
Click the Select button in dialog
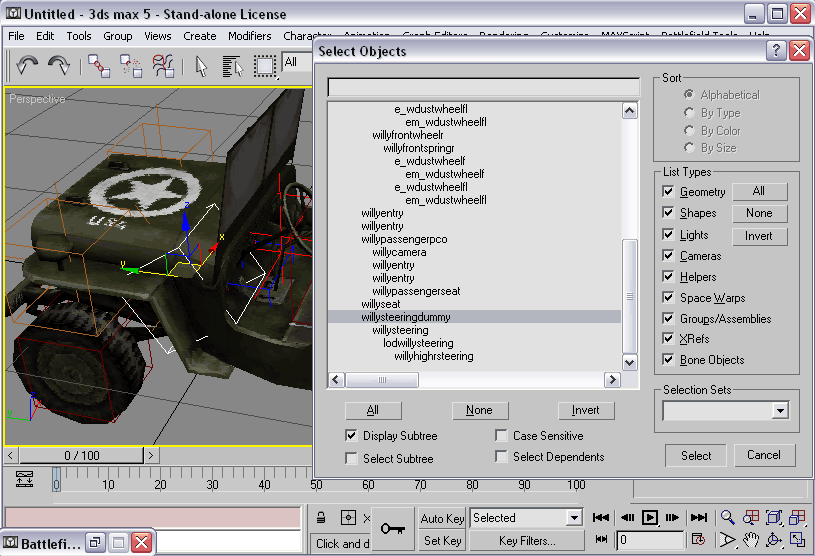(696, 456)
